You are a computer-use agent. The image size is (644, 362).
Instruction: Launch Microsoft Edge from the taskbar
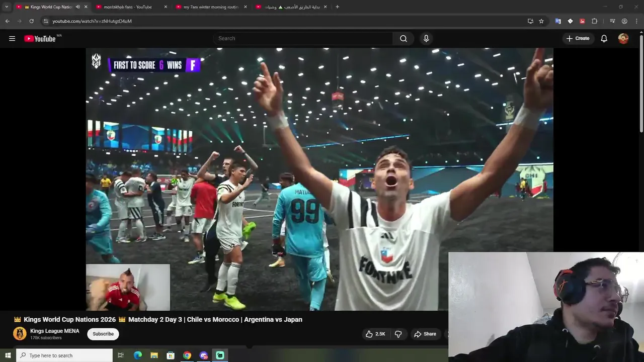click(137, 355)
